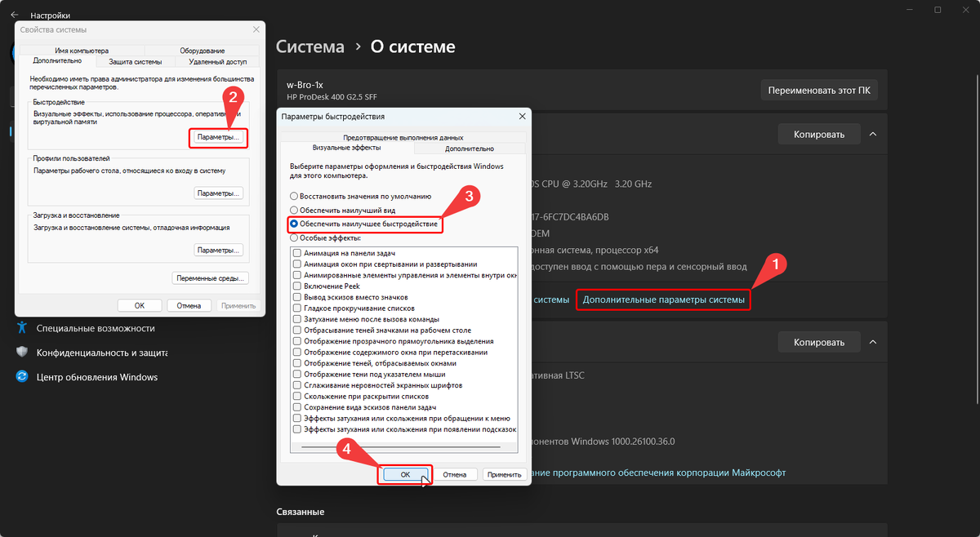Click 'Переименовать этот ПК' button
Screen dimensions: 980x537
819,90
